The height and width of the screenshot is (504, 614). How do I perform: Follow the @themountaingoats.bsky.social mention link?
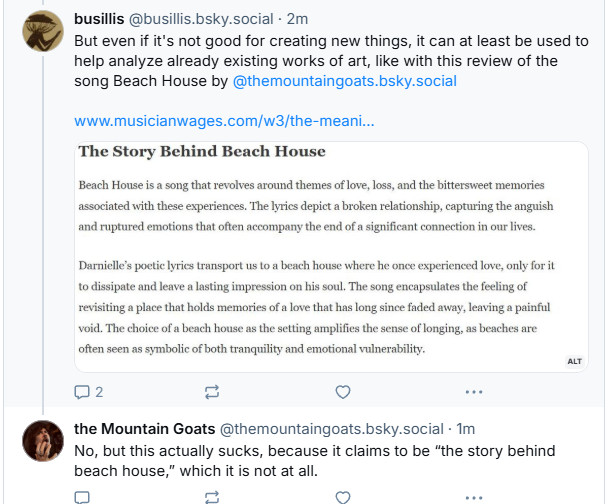345,81
